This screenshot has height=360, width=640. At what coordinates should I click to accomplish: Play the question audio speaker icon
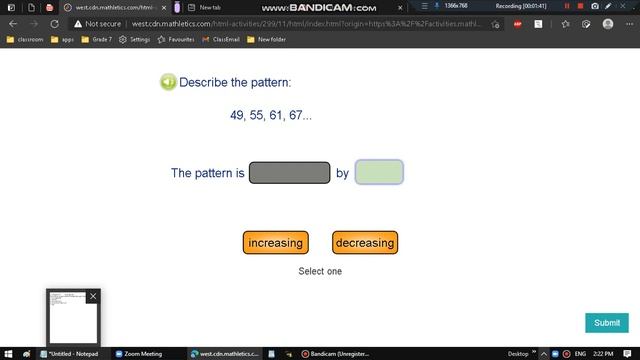point(168,82)
